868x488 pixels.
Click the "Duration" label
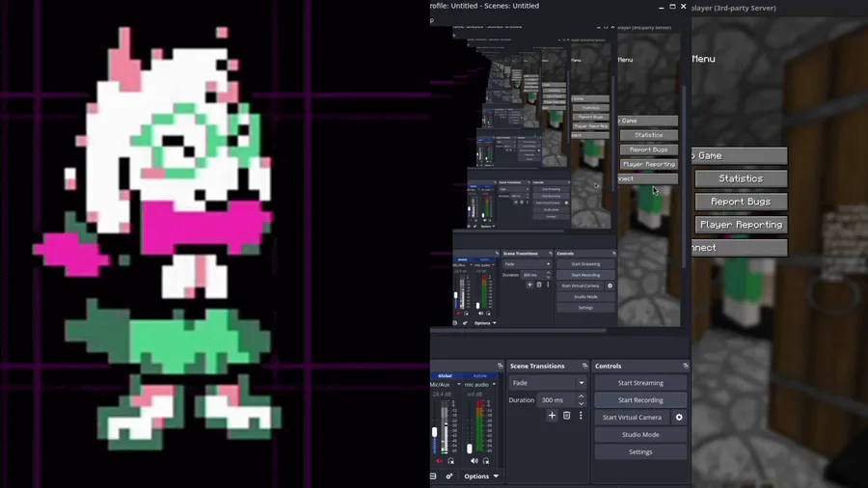click(522, 400)
